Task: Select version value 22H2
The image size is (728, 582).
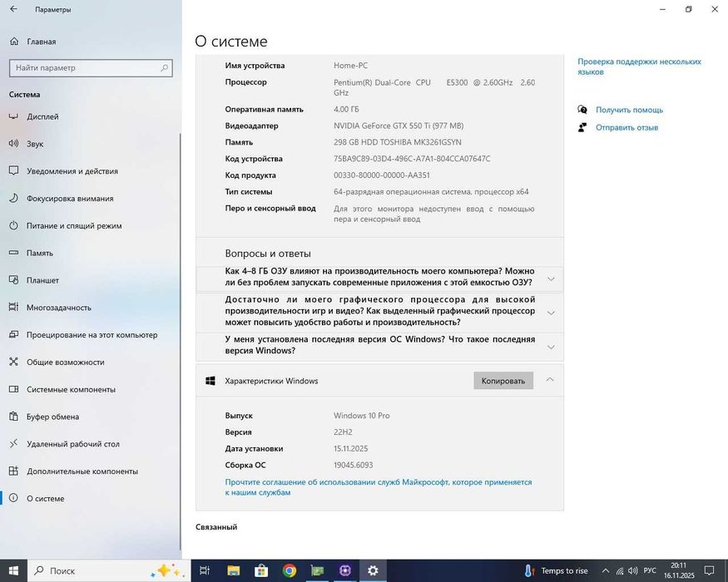Action: click(x=343, y=432)
